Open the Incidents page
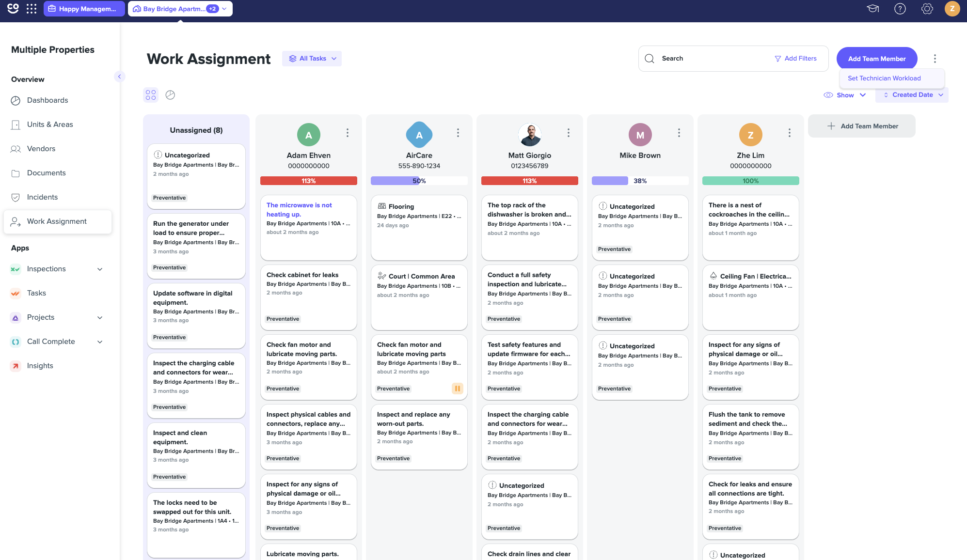 pyautogui.click(x=42, y=197)
